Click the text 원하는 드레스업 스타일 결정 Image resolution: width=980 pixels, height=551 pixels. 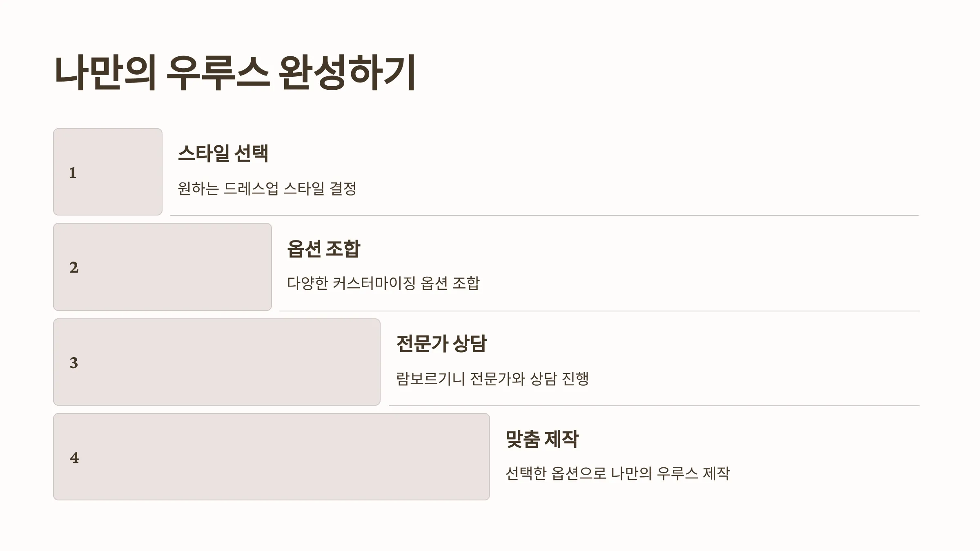point(267,189)
